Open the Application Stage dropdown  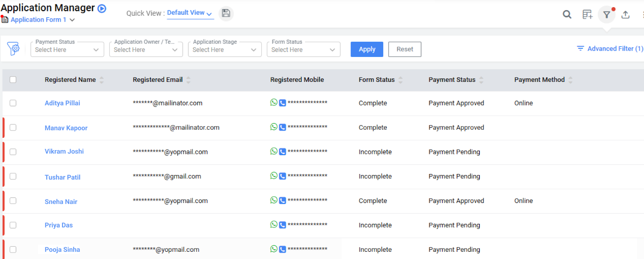click(224, 50)
